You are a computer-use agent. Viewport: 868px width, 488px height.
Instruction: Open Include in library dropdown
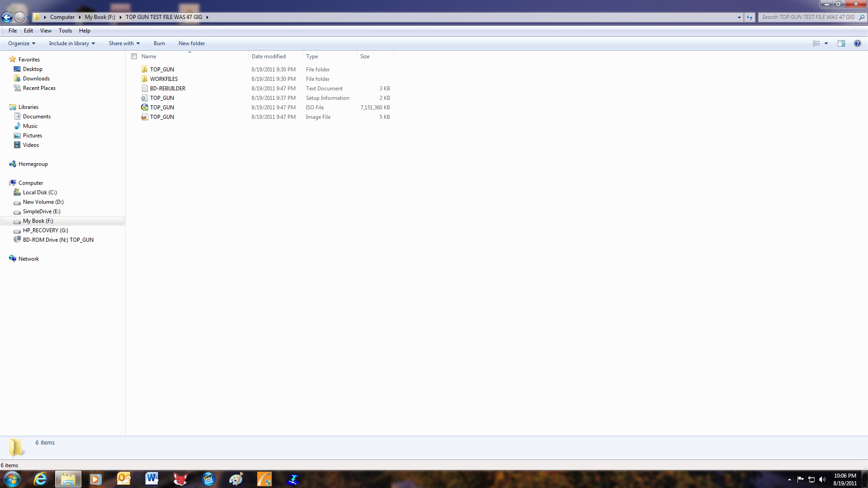click(72, 43)
